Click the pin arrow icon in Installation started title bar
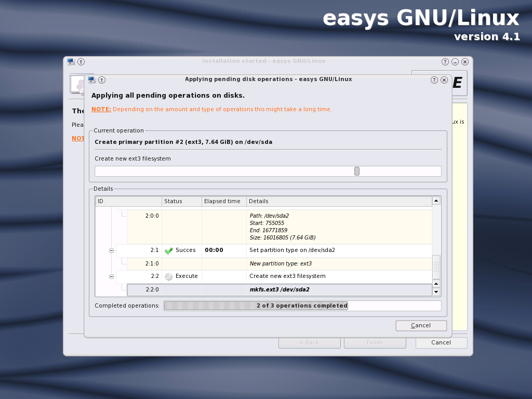This screenshot has width=532, height=399. pyautogui.click(x=81, y=62)
